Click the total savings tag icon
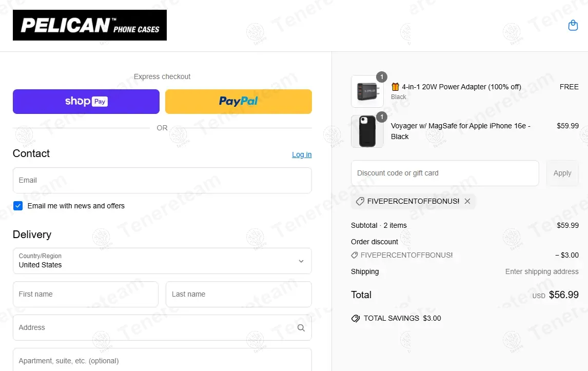588x371 pixels. pos(356,318)
